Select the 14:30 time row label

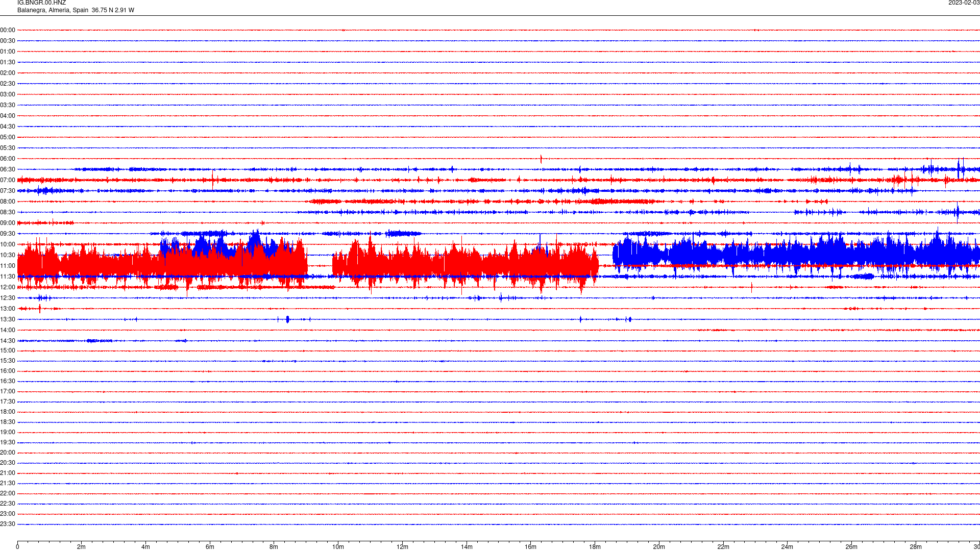pyautogui.click(x=8, y=341)
